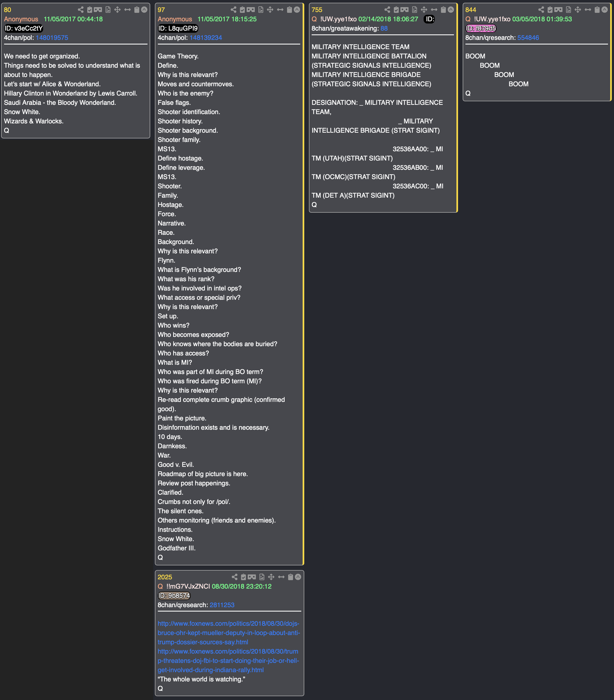The height and width of the screenshot is (700, 614).
Task: Click post number 80
Action: coord(8,10)
